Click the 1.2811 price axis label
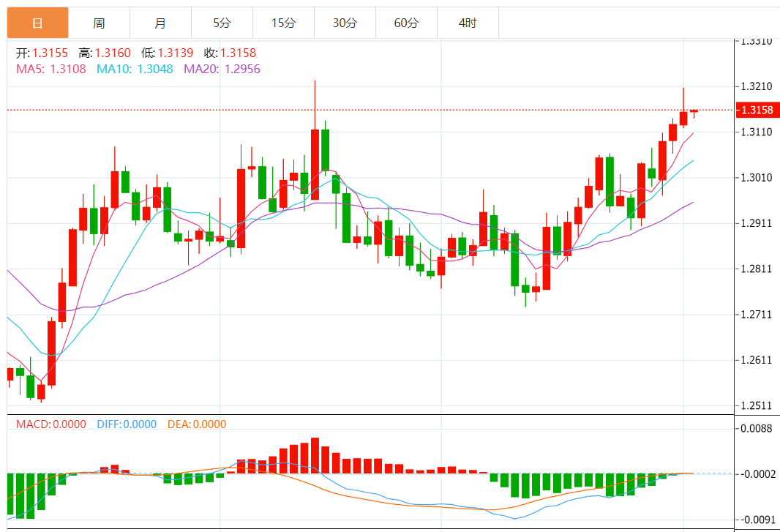The height and width of the screenshot is (532, 780). (756, 269)
